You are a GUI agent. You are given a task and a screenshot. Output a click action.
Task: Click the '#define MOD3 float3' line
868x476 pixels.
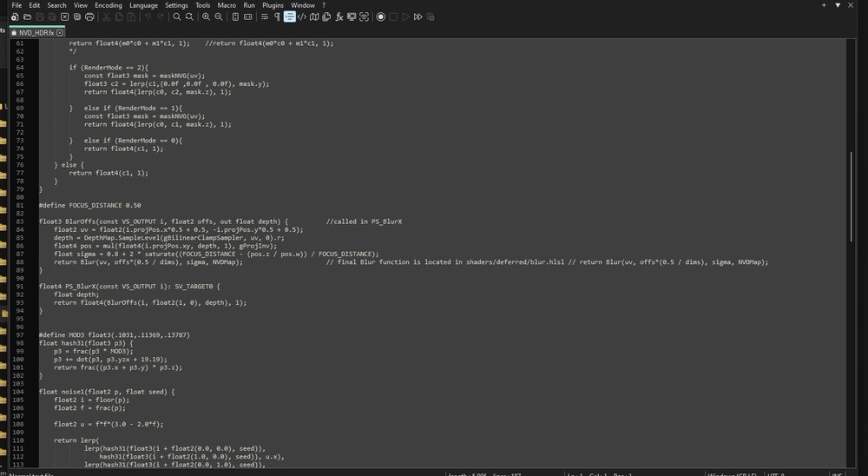click(x=114, y=334)
